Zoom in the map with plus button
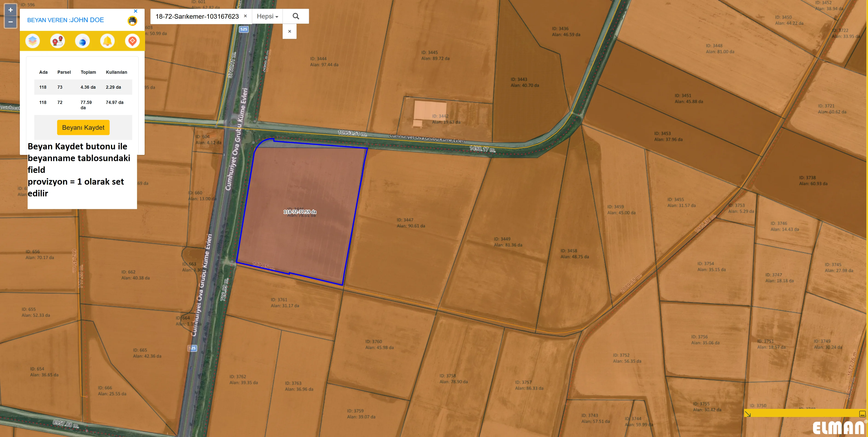 point(10,10)
